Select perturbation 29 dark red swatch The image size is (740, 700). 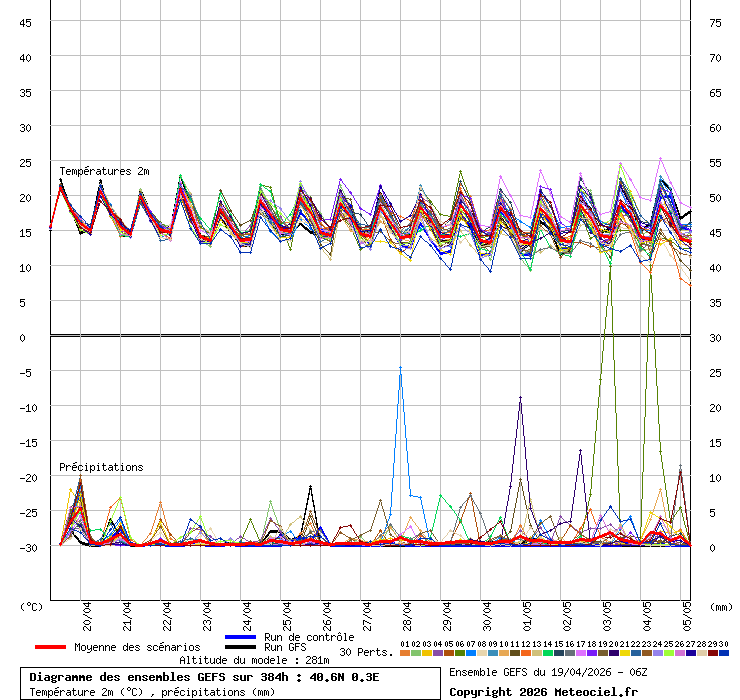[713, 653]
